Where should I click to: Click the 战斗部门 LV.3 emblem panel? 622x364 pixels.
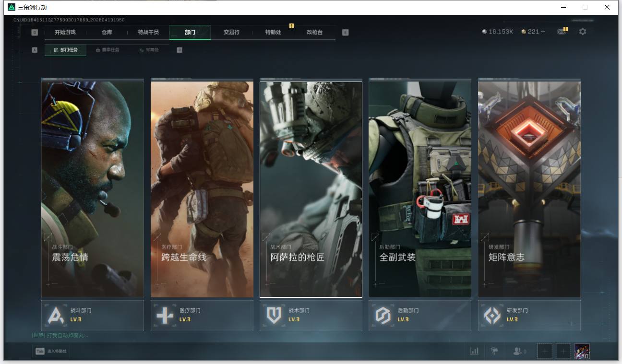point(93,315)
